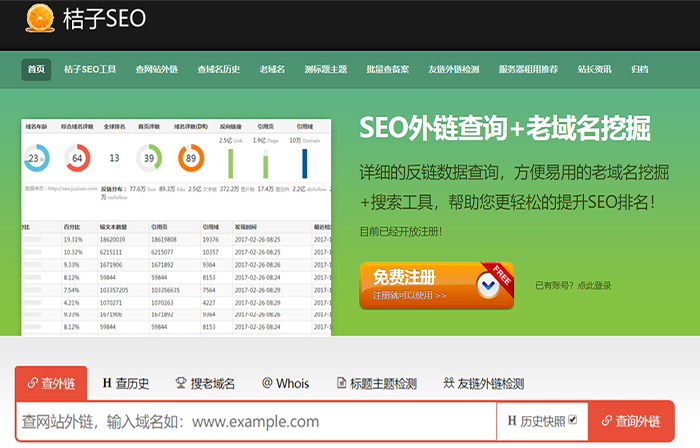
Task: Click the 免费注册 orange button
Action: point(437,286)
